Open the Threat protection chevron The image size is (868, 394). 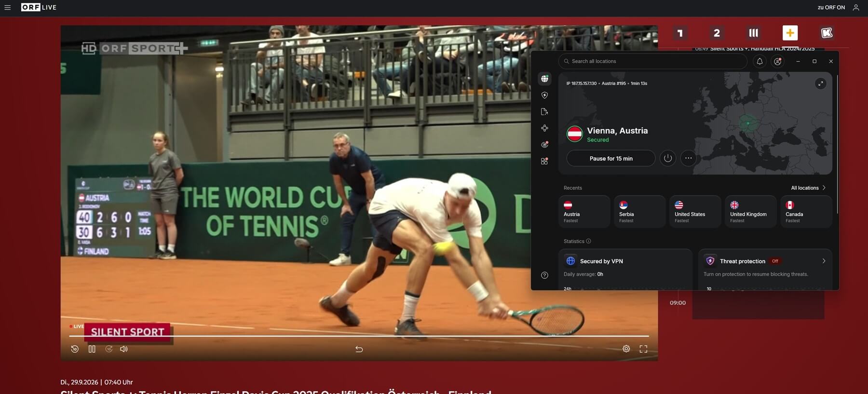click(x=824, y=261)
